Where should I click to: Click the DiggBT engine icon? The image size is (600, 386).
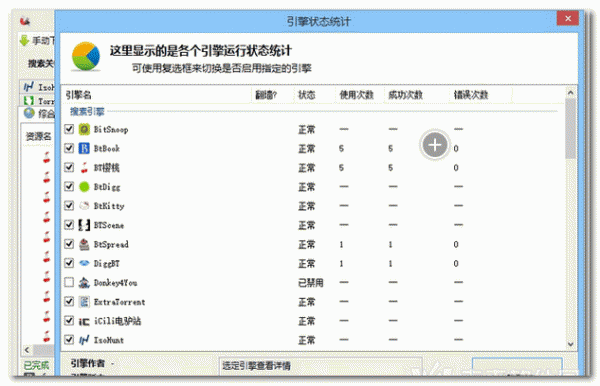[x=84, y=263]
